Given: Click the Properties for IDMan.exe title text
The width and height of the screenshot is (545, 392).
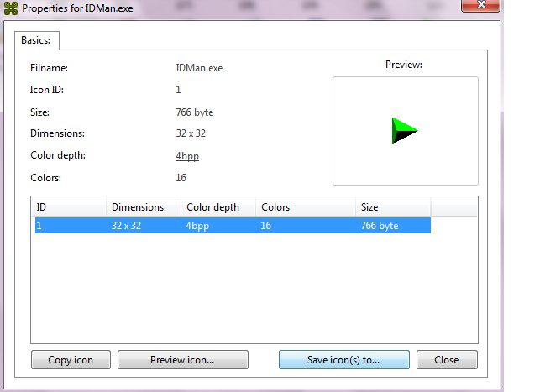Looking at the screenshot, I should 77,8.
